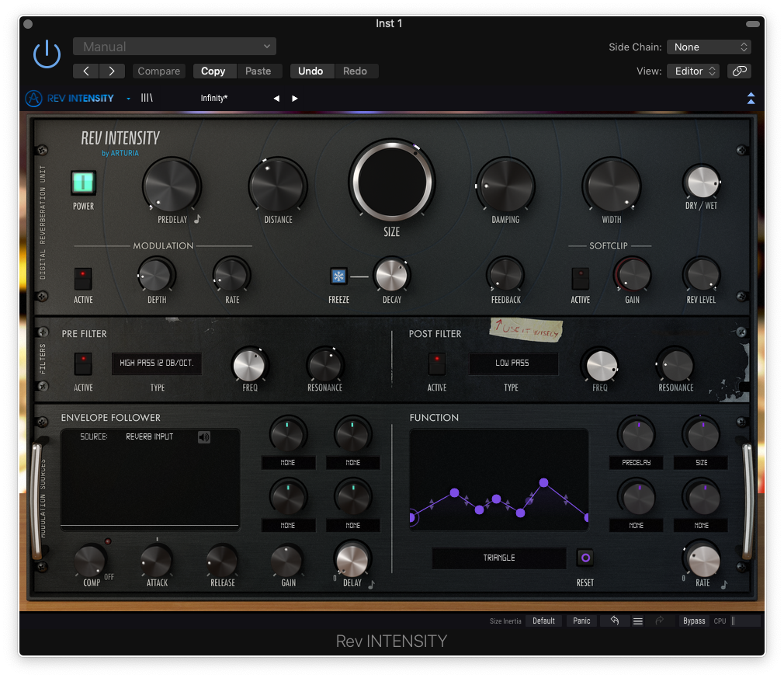Open the Envelope source Reverb Input selector
Screen dimensions: 784x678
tap(149, 436)
